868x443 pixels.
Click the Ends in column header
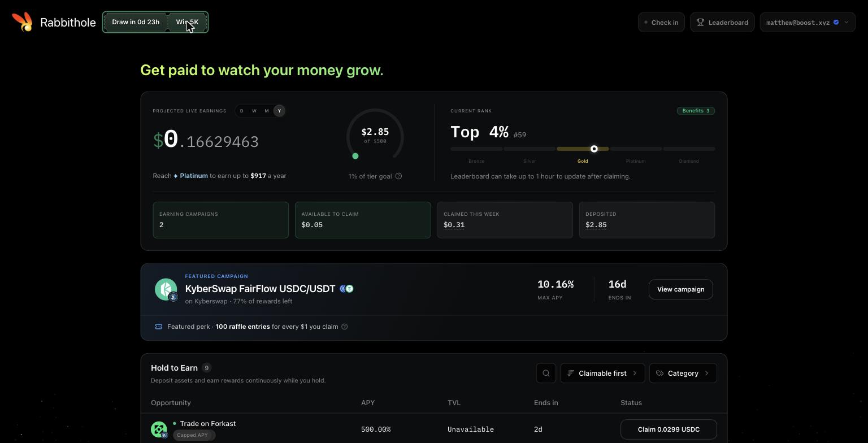[x=546, y=403]
